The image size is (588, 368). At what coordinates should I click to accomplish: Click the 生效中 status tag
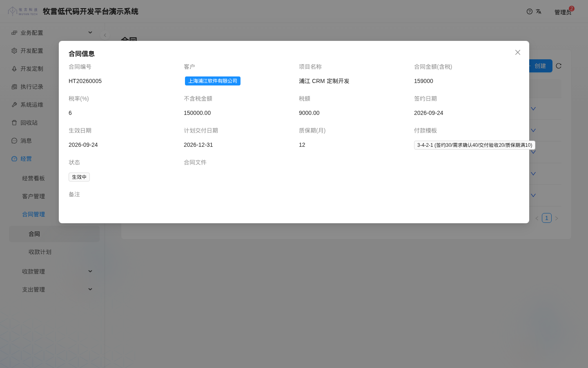(x=79, y=177)
